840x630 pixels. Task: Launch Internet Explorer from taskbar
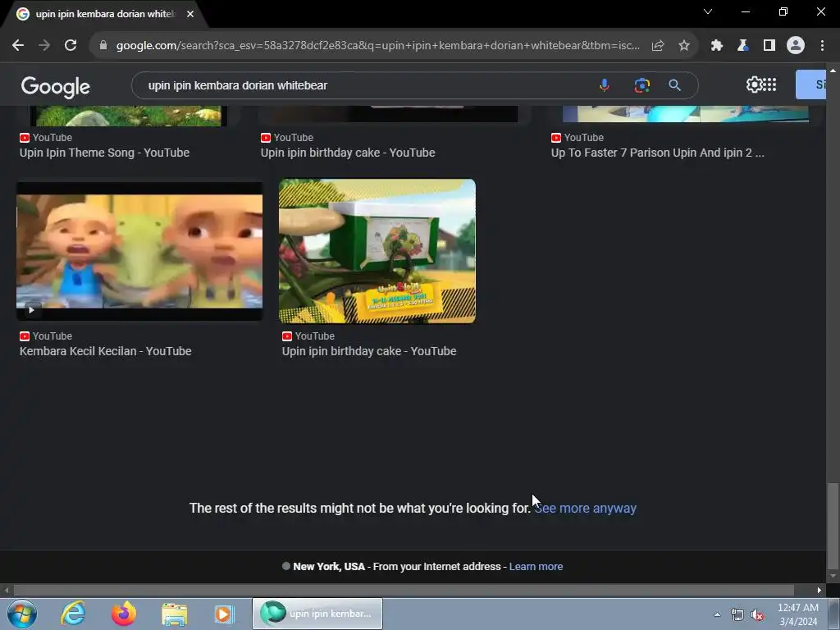pos(73,614)
